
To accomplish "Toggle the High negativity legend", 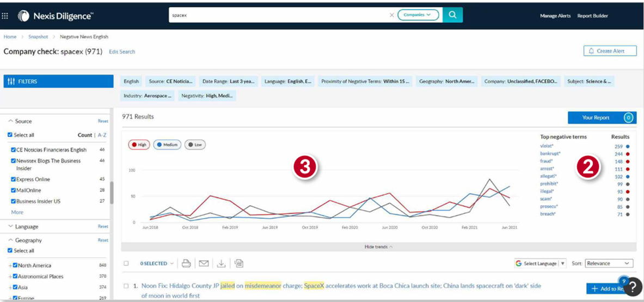I will 139,145.
